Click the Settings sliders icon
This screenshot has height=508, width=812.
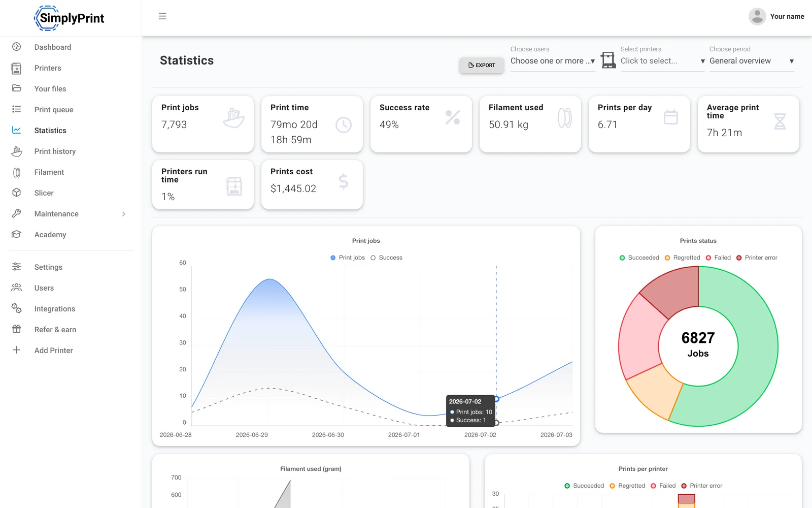17,267
